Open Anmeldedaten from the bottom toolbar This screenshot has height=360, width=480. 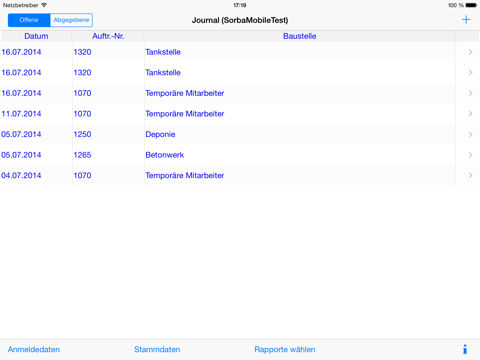[34, 349]
